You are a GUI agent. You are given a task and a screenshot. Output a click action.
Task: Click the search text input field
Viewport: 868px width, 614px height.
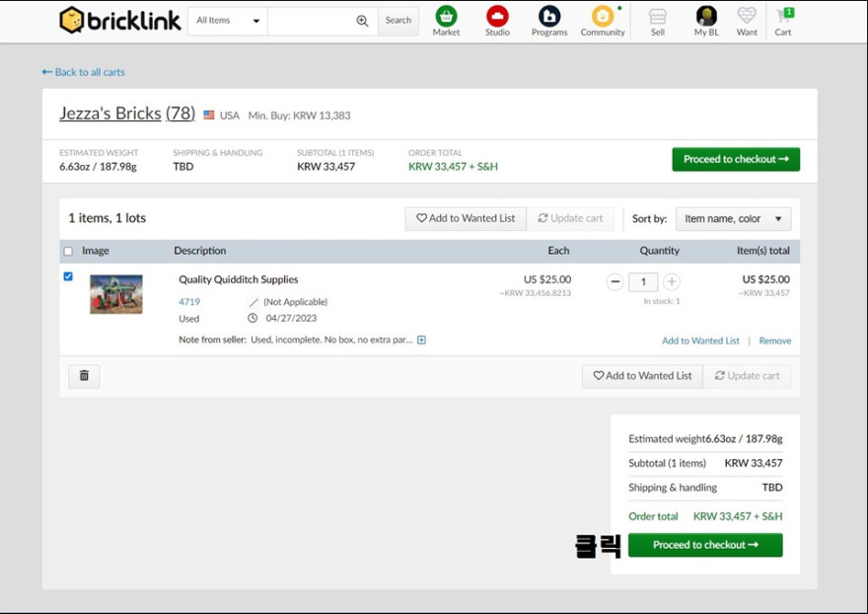312,21
